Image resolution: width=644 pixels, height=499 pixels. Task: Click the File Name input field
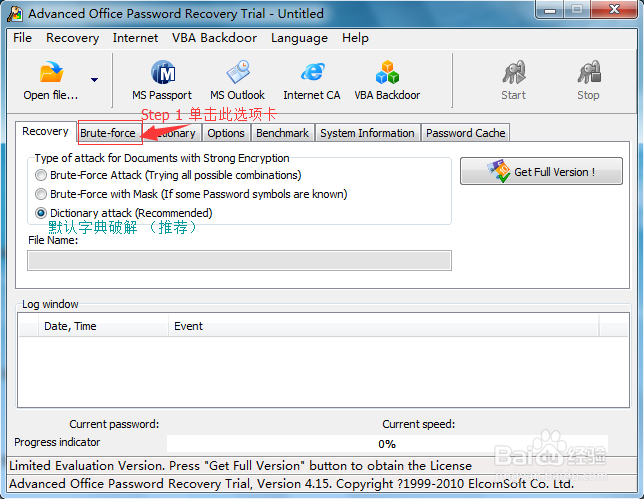coord(239,260)
